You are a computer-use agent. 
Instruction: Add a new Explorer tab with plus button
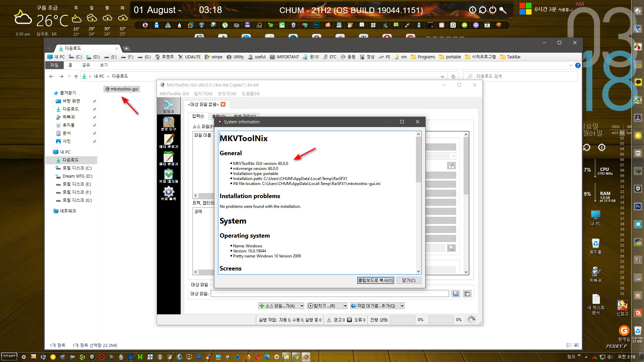point(126,49)
